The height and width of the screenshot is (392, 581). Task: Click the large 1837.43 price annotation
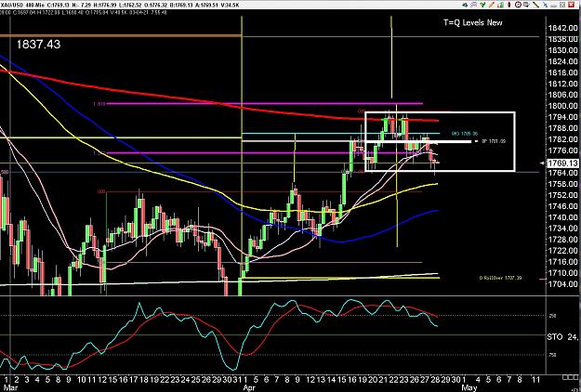pos(38,45)
